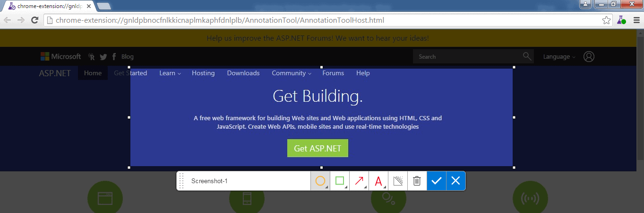Open the Downloads nav item

[x=243, y=73]
